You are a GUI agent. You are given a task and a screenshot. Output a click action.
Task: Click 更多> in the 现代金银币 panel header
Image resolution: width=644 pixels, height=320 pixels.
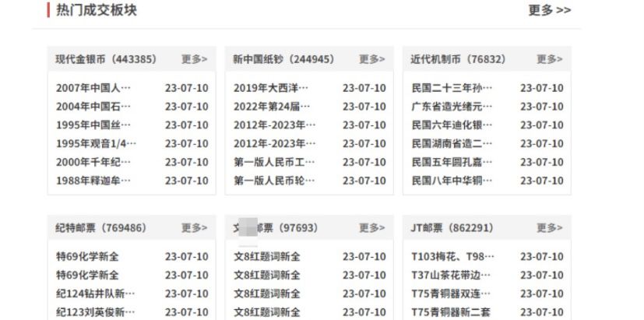pos(194,59)
